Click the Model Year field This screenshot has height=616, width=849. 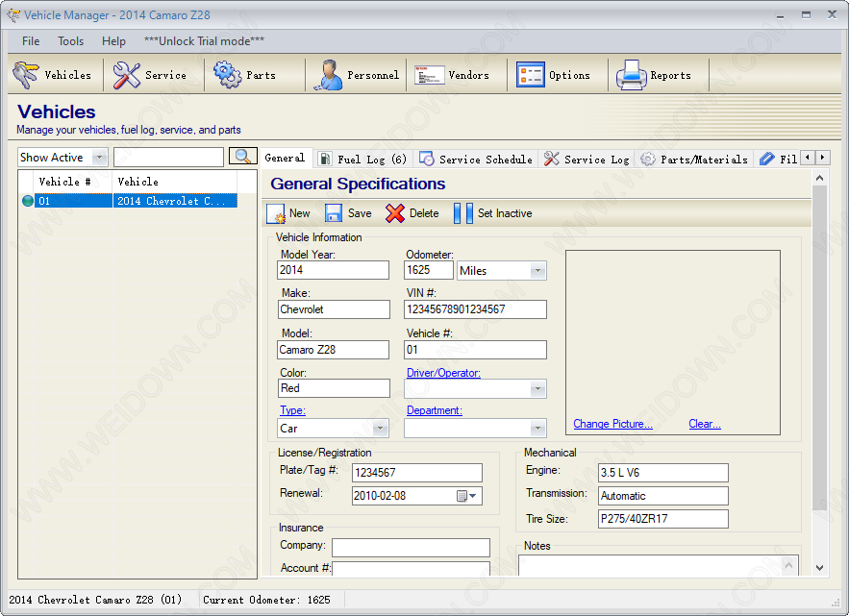(x=333, y=270)
